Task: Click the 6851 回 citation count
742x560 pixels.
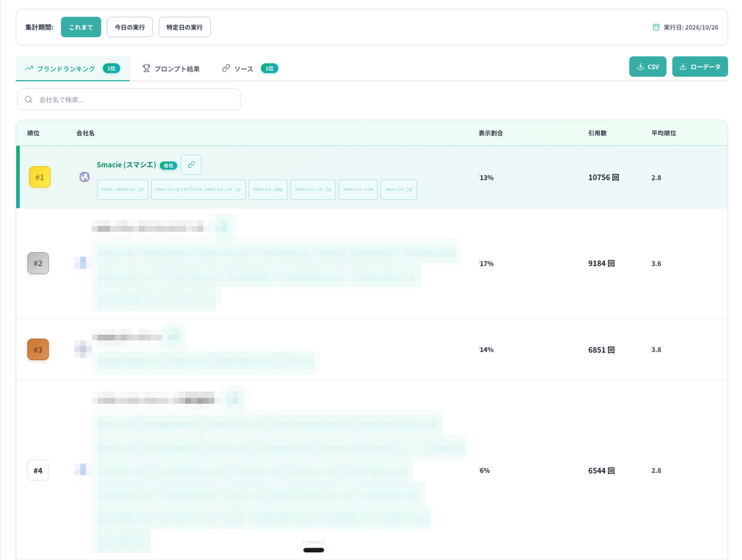Action: tap(601, 349)
